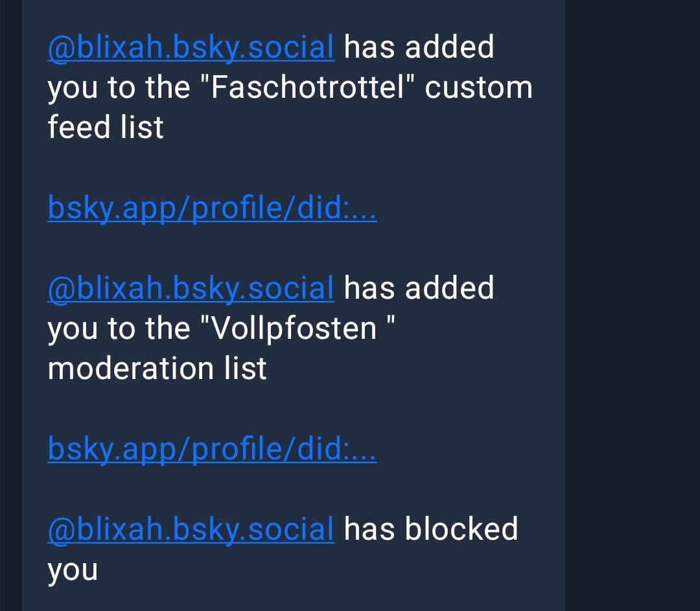Tap @blixah.bsky.social mention in the blocked notice

[x=191, y=529]
